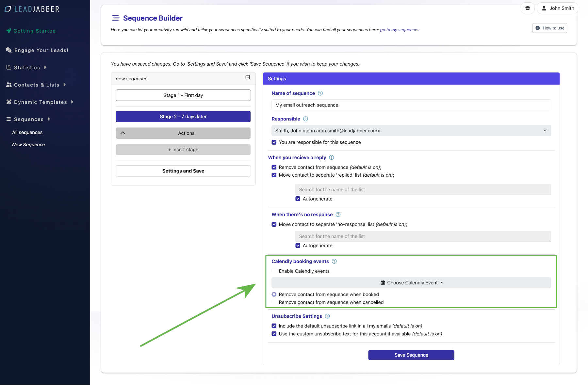588x385 pixels.
Task: Select 'Remove contact from sequence when cancelled' radio
Action: tap(274, 302)
